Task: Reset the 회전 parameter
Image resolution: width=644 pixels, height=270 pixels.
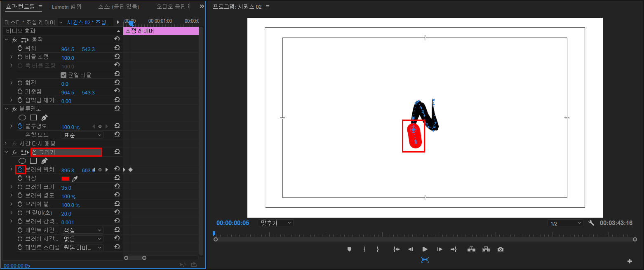Action: (117, 83)
